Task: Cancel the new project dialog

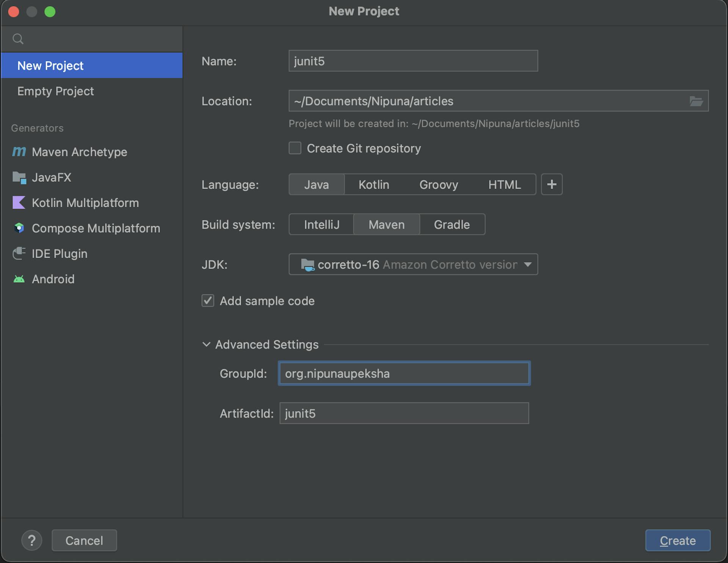Action: point(84,540)
